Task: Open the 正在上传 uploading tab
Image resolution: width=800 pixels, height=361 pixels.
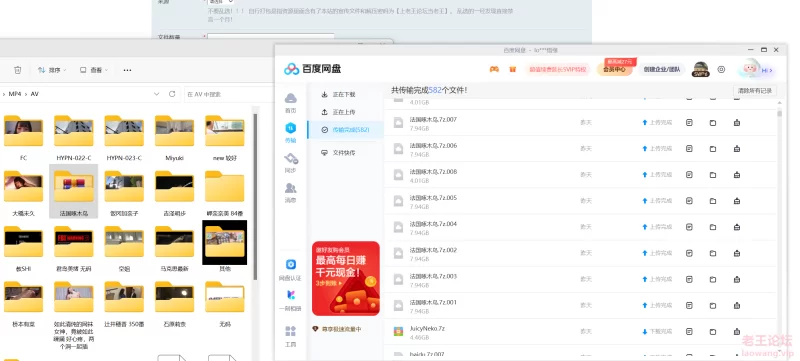Action: [338, 112]
